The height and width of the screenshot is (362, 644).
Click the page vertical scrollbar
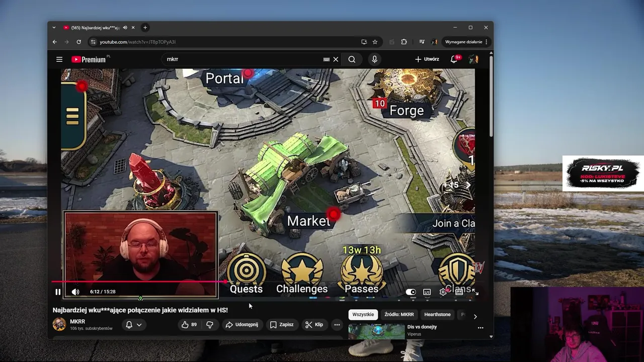[x=491, y=96]
